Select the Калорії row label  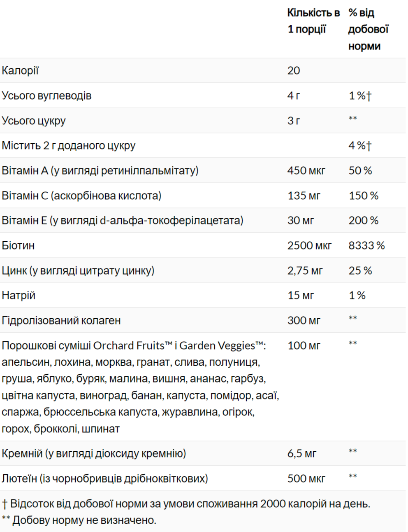click(20, 71)
